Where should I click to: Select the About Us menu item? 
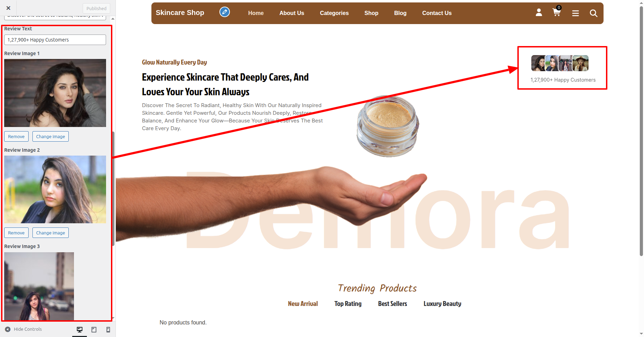[292, 13]
